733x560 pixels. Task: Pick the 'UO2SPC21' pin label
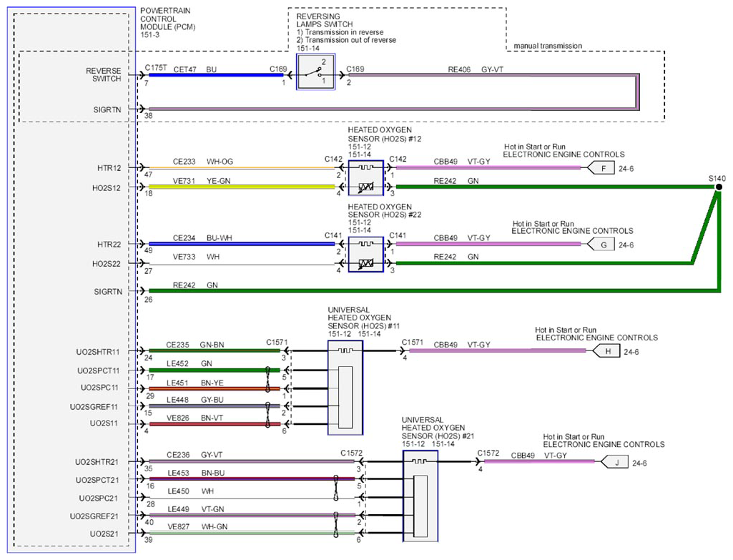99,498
